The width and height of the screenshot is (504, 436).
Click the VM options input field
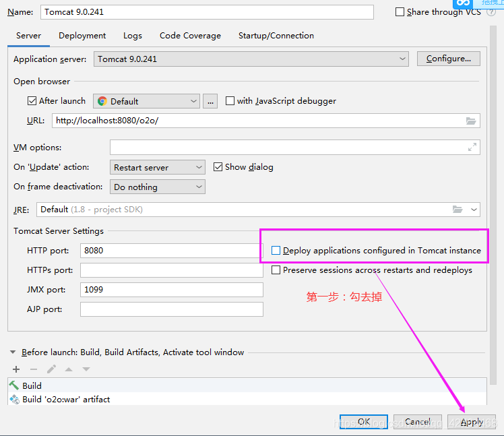[295, 148]
